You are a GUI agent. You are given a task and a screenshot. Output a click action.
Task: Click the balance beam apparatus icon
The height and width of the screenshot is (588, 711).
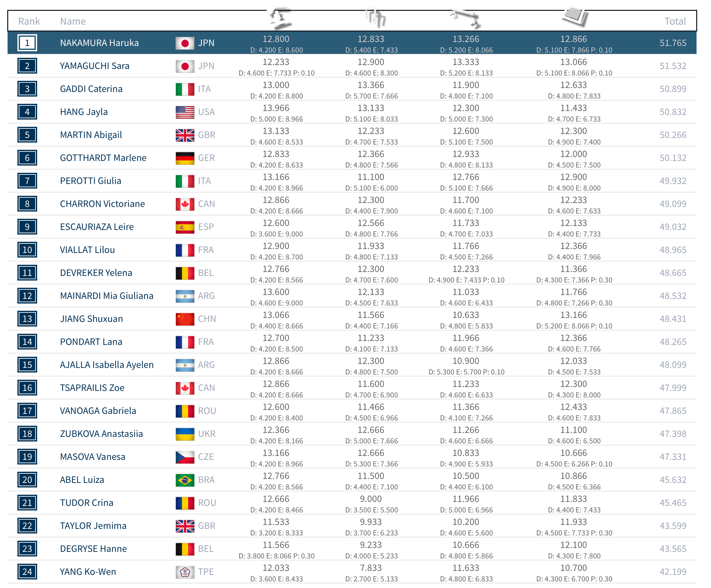[466, 17]
